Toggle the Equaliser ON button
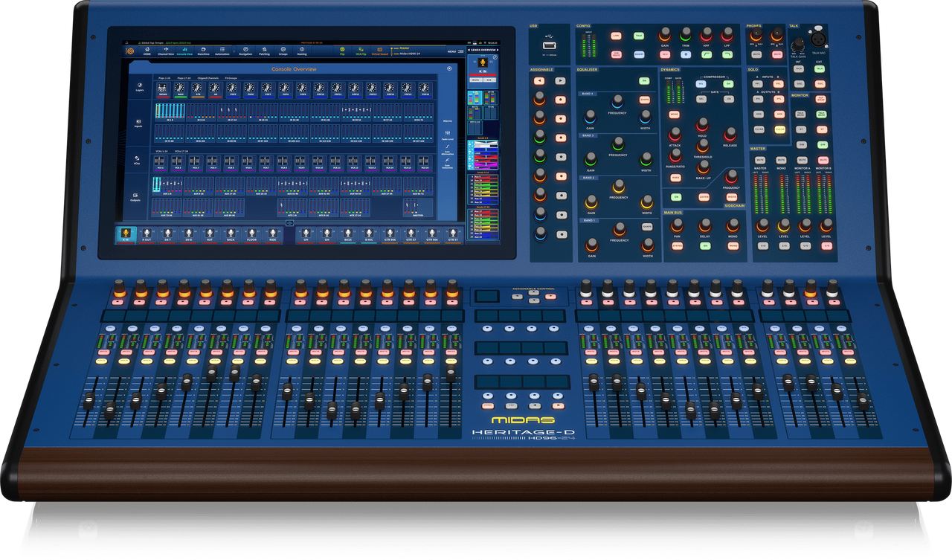The width and height of the screenshot is (952, 560). (644, 80)
